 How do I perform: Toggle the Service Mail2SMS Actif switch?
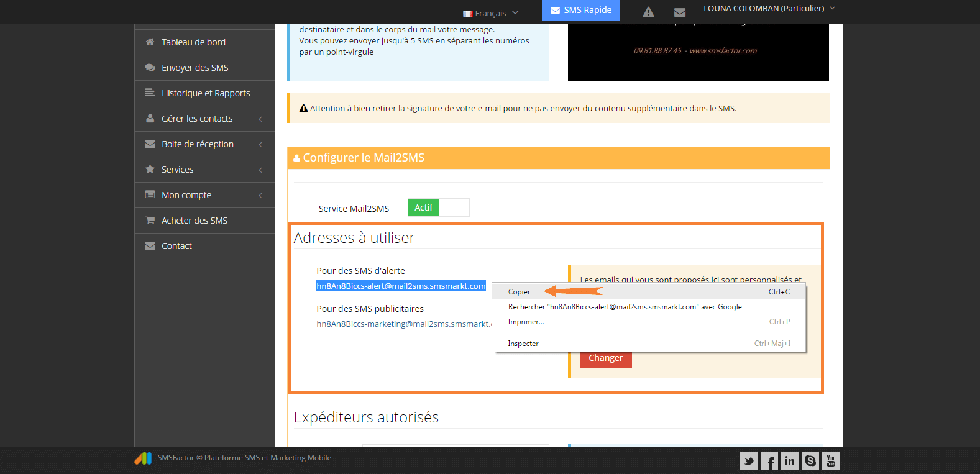pos(438,207)
